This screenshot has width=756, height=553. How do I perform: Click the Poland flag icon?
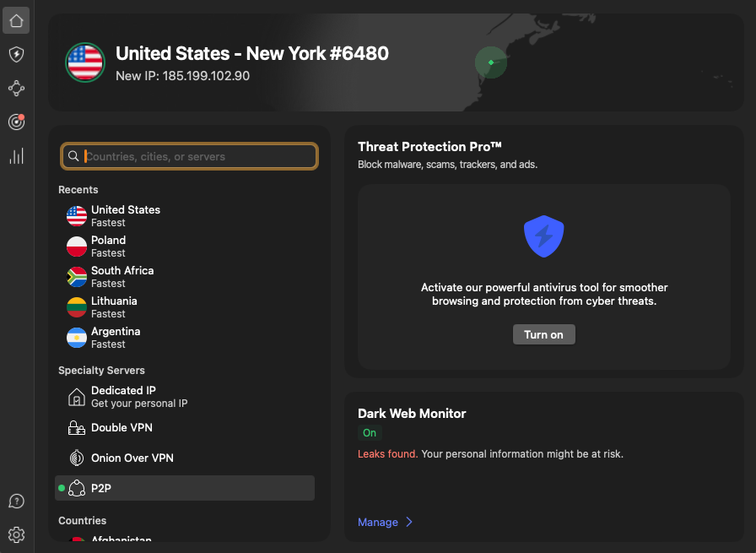[x=77, y=246]
